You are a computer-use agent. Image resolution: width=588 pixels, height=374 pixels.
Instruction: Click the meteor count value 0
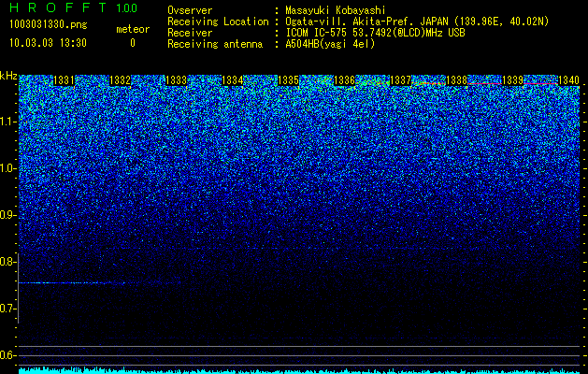pos(133,43)
